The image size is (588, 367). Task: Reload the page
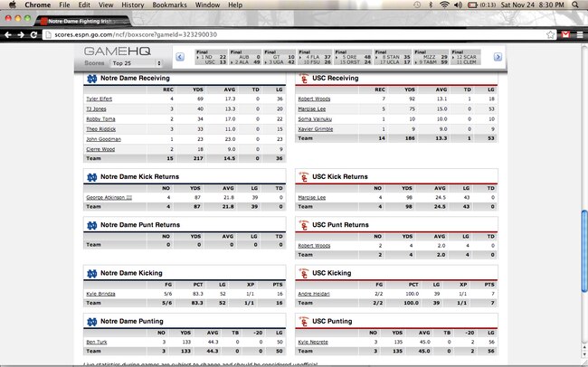click(x=33, y=35)
